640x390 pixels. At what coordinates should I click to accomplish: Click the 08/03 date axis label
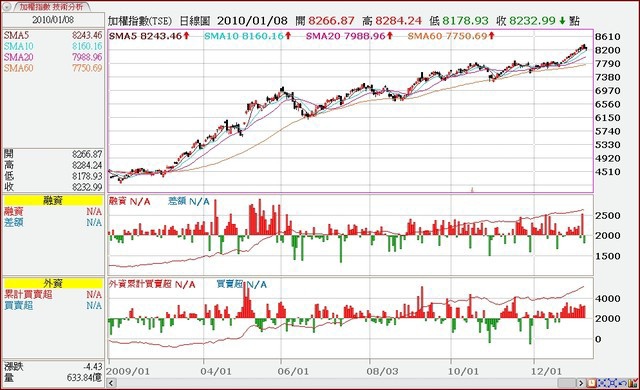point(382,372)
